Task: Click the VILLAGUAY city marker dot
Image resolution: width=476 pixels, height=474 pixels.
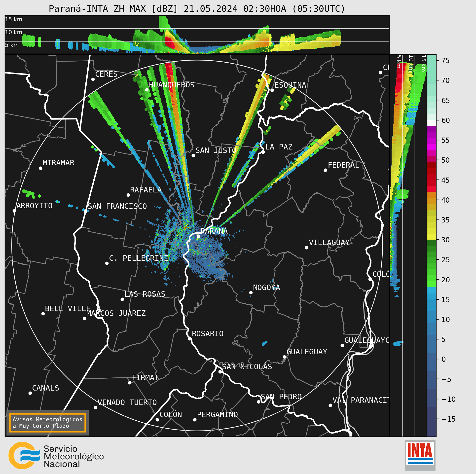Action: tap(306, 248)
